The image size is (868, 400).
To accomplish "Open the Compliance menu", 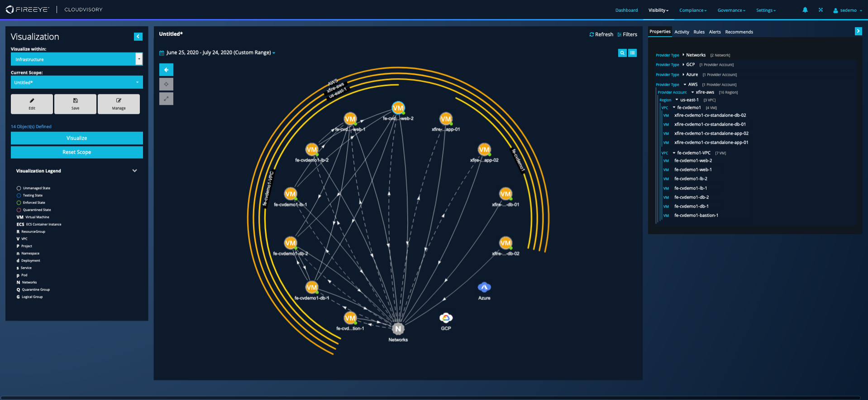I will [692, 10].
